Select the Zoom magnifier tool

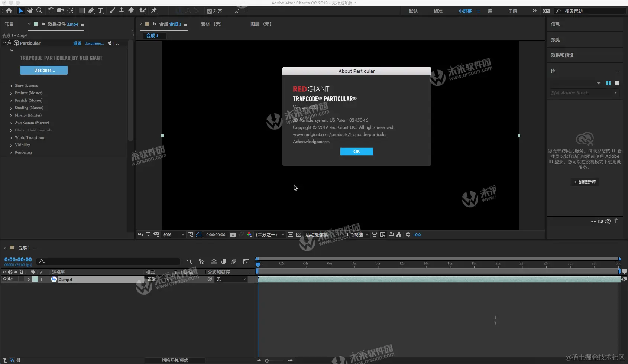(x=39, y=11)
